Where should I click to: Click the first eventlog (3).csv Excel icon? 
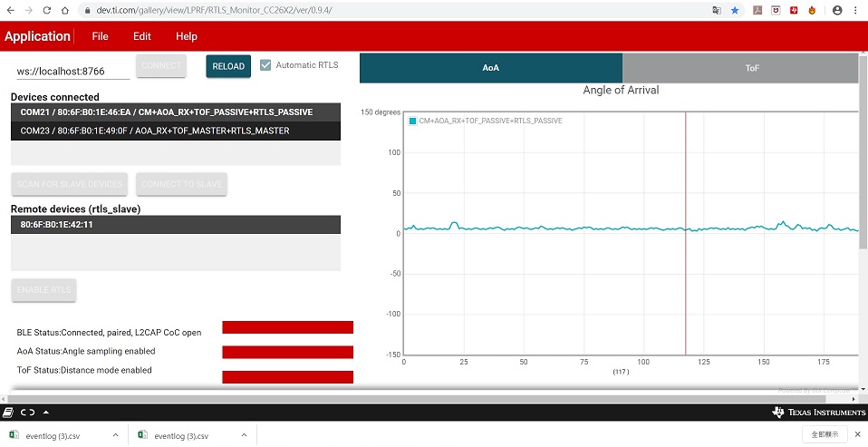[x=14, y=435]
